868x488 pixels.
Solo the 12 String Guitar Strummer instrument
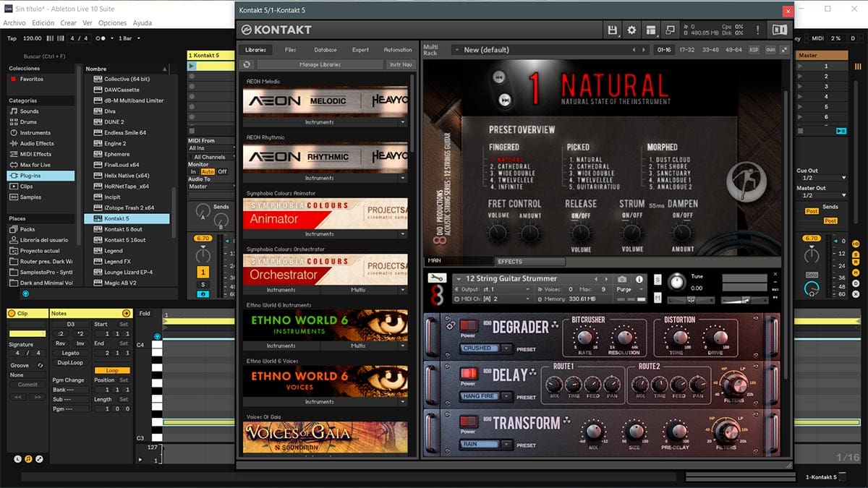coord(658,279)
